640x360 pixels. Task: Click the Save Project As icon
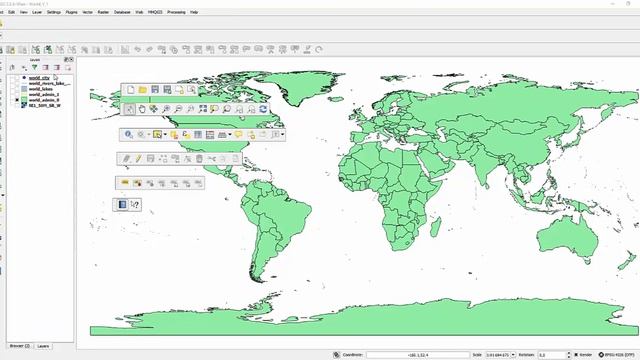[167, 90]
